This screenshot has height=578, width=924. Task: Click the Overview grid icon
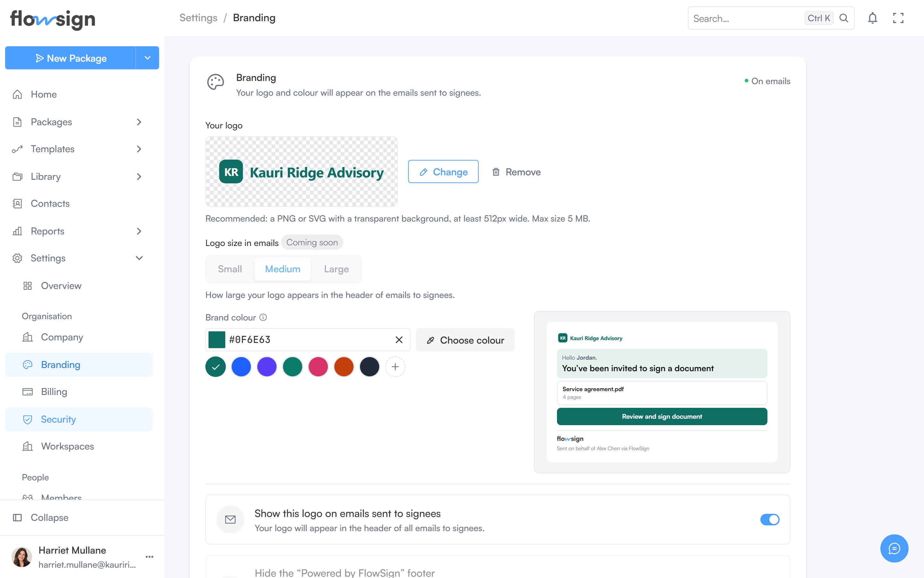pos(28,285)
